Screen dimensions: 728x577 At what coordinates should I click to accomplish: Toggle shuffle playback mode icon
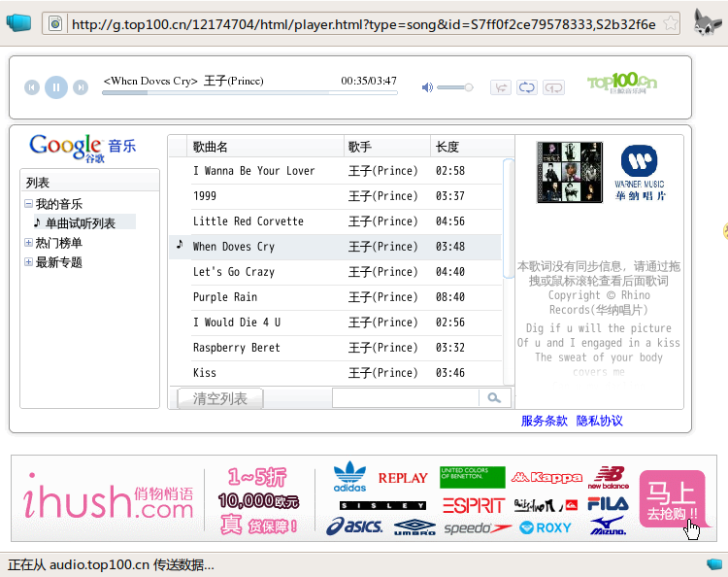501,87
